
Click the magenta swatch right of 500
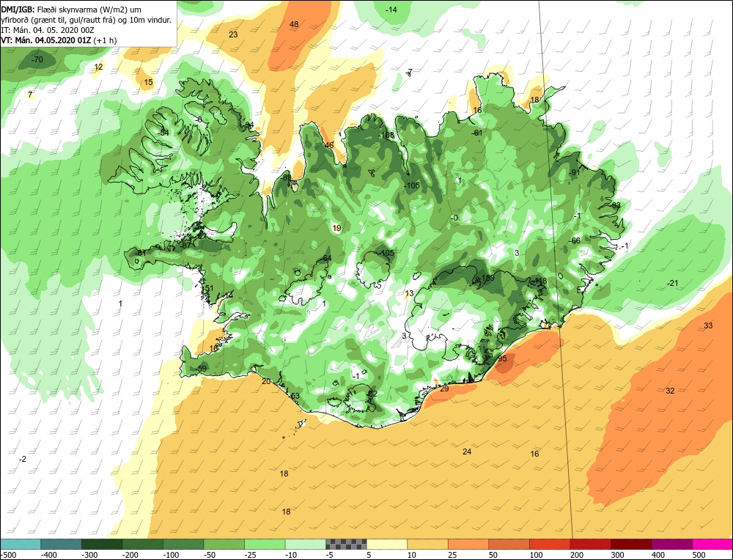click(712, 544)
